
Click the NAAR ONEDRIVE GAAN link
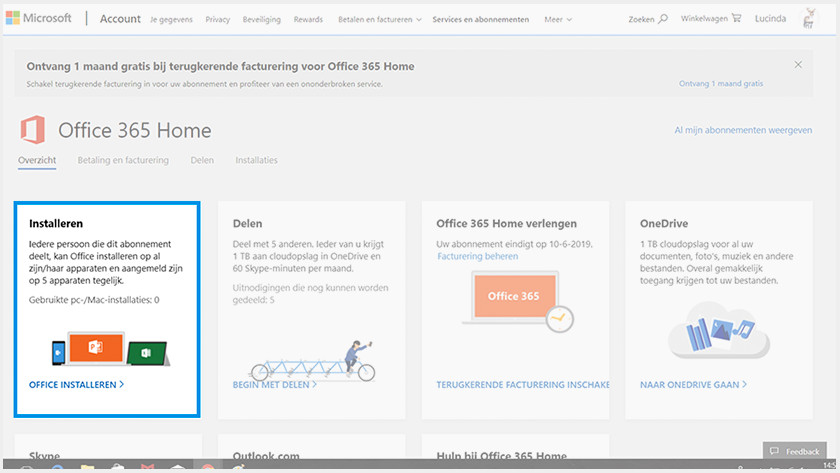pyautogui.click(x=693, y=385)
